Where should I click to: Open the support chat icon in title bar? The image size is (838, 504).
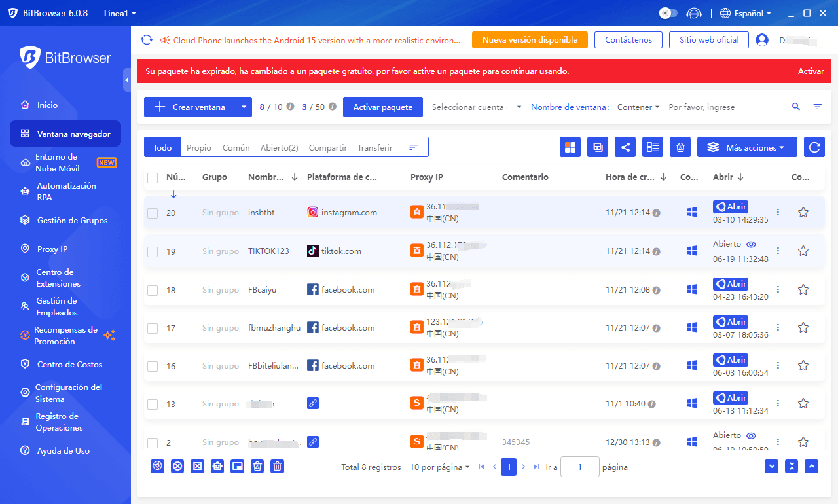point(694,13)
